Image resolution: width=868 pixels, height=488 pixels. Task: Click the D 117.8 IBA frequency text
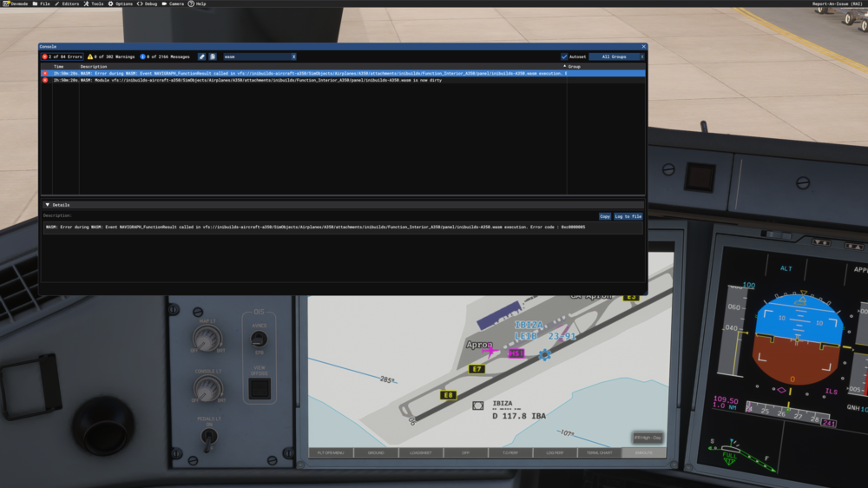coord(519,416)
